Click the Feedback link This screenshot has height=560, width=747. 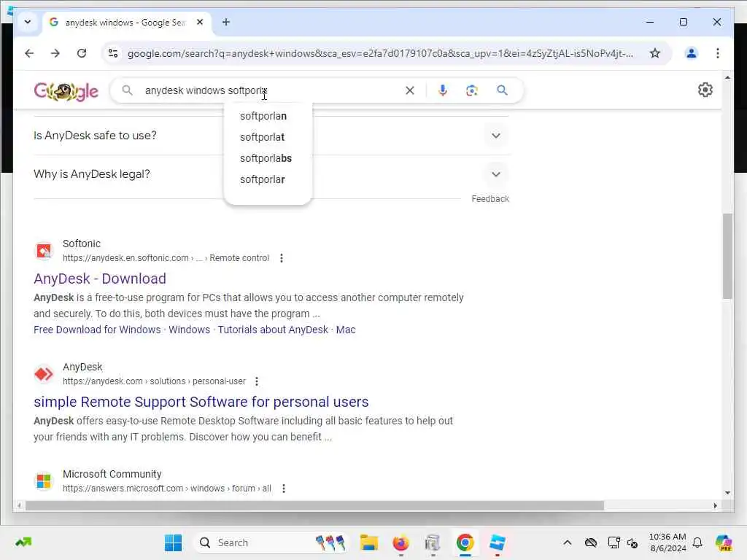[490, 198]
